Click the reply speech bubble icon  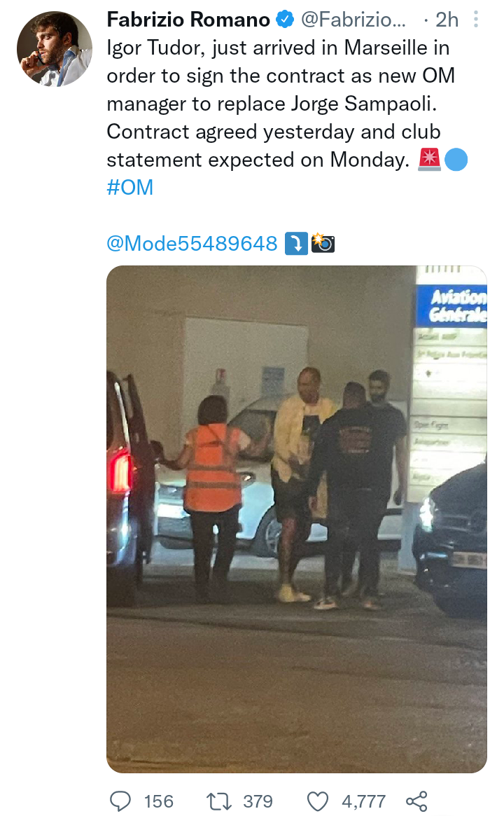[120, 801]
